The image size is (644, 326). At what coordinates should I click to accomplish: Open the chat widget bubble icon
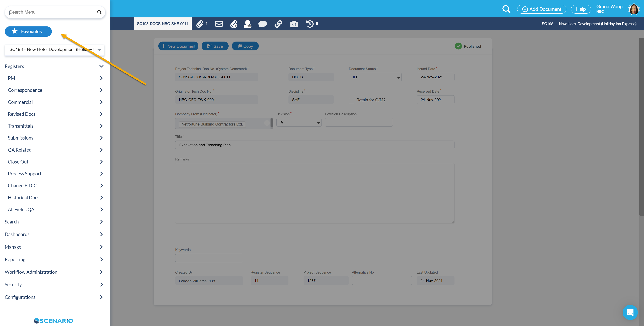point(630,312)
